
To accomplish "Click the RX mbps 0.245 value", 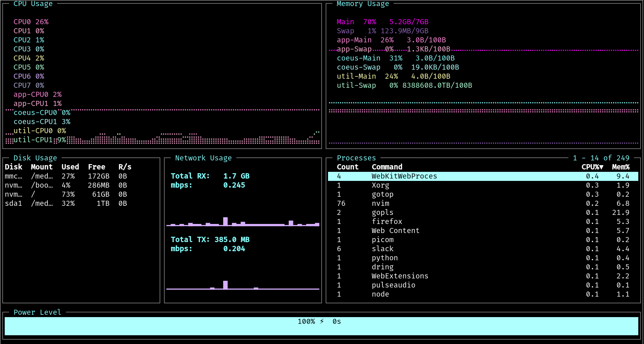I will click(x=234, y=185).
